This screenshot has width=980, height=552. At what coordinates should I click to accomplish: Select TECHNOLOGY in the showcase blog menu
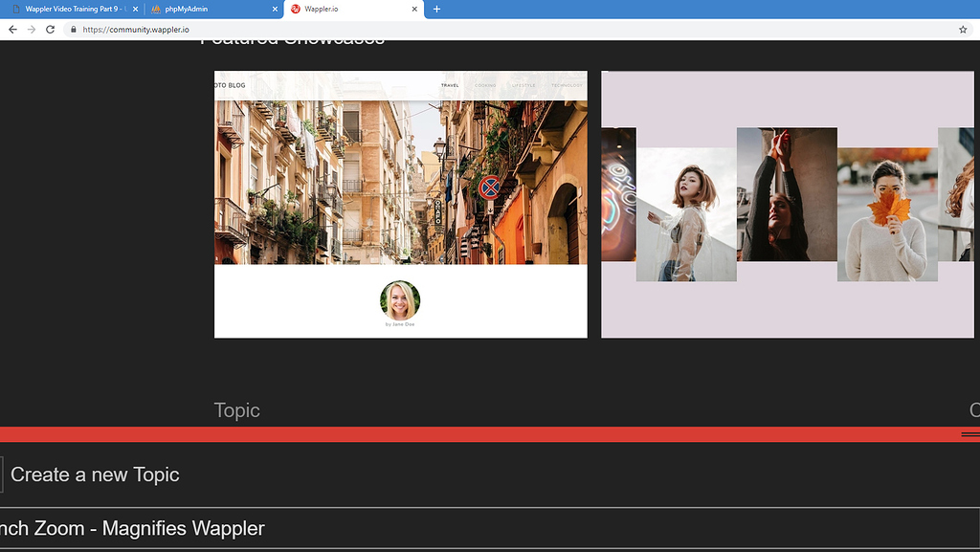tap(568, 84)
